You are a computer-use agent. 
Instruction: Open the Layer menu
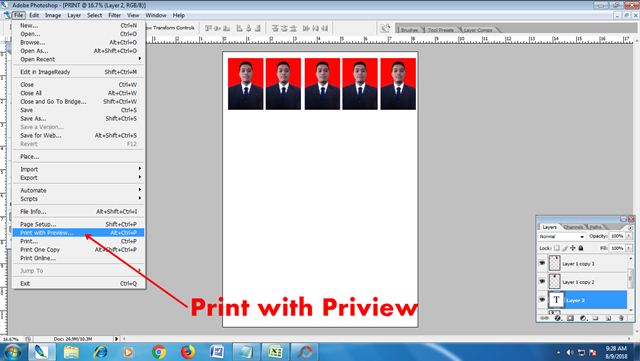pyautogui.click(x=74, y=15)
